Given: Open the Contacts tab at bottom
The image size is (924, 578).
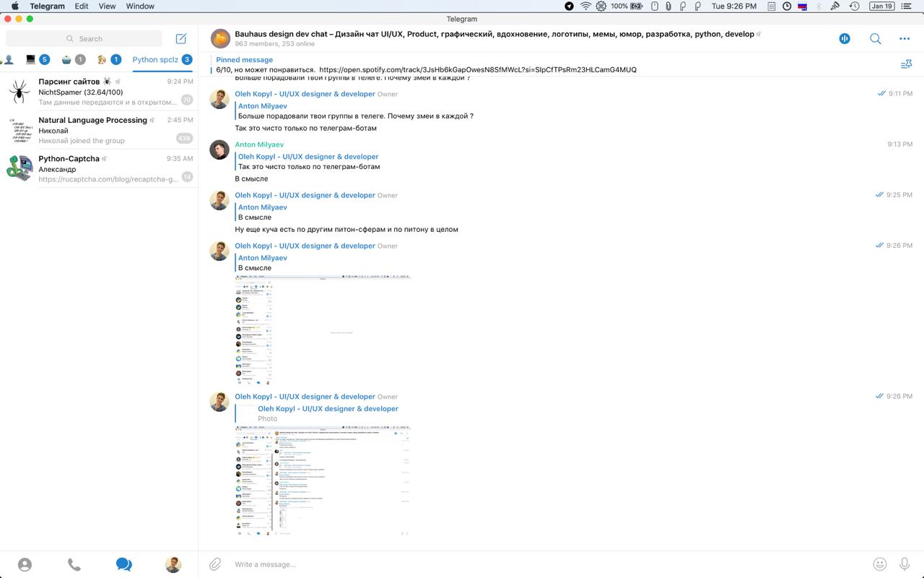Looking at the screenshot, I should click(x=25, y=564).
